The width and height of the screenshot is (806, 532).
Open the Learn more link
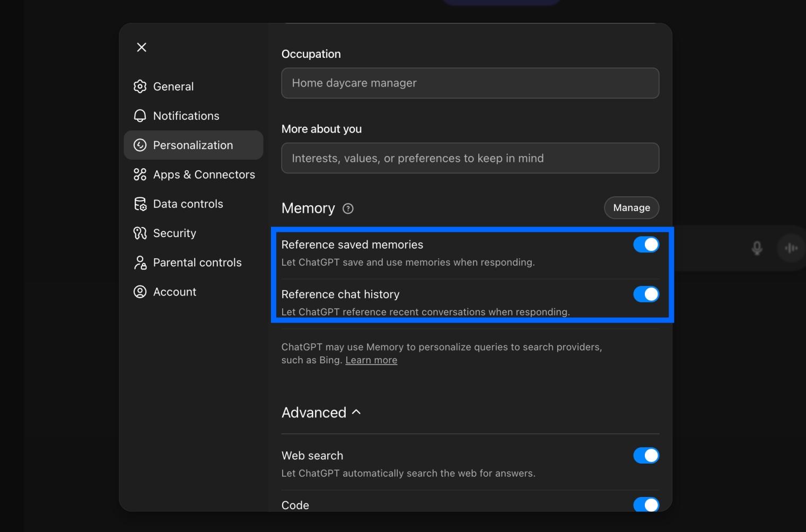coord(371,360)
